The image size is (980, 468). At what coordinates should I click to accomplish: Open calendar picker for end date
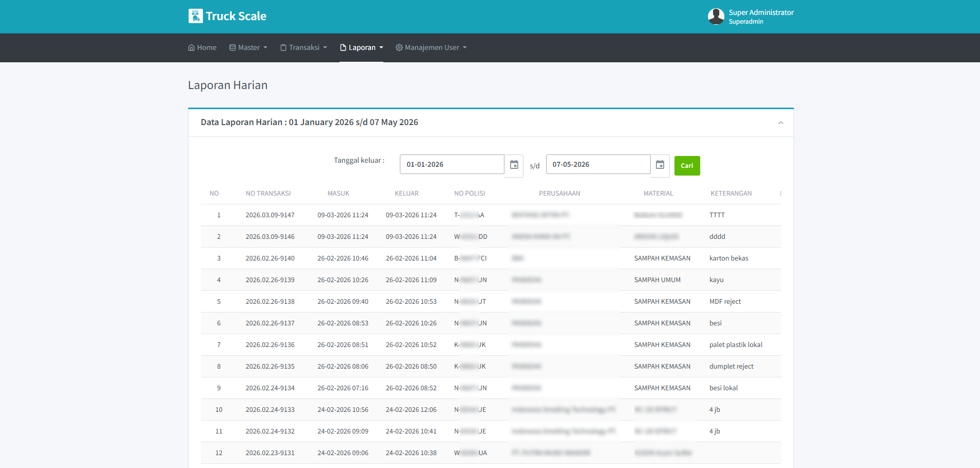(x=660, y=165)
